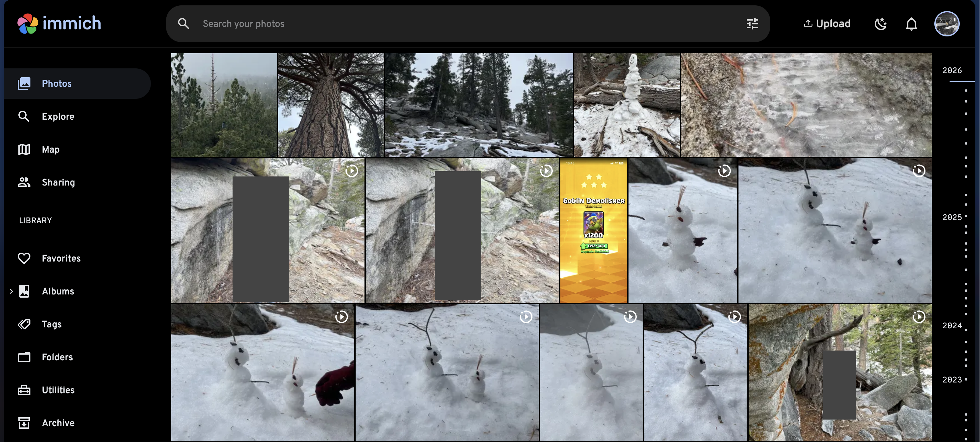Play motion on first rock photo

coord(351,171)
